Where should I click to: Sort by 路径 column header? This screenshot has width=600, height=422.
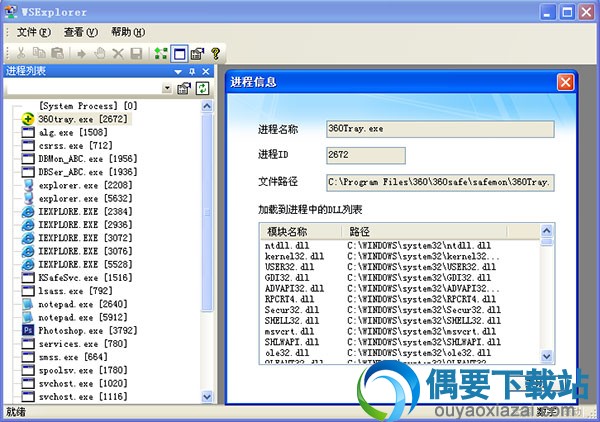(424, 231)
